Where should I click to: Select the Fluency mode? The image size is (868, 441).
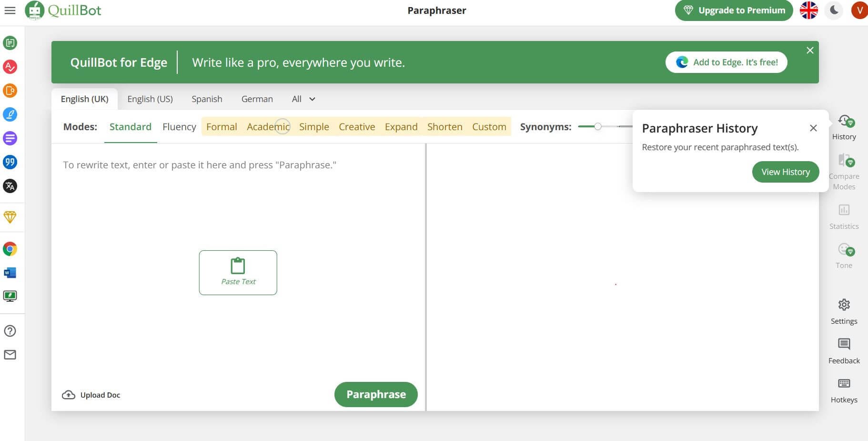pyautogui.click(x=179, y=127)
